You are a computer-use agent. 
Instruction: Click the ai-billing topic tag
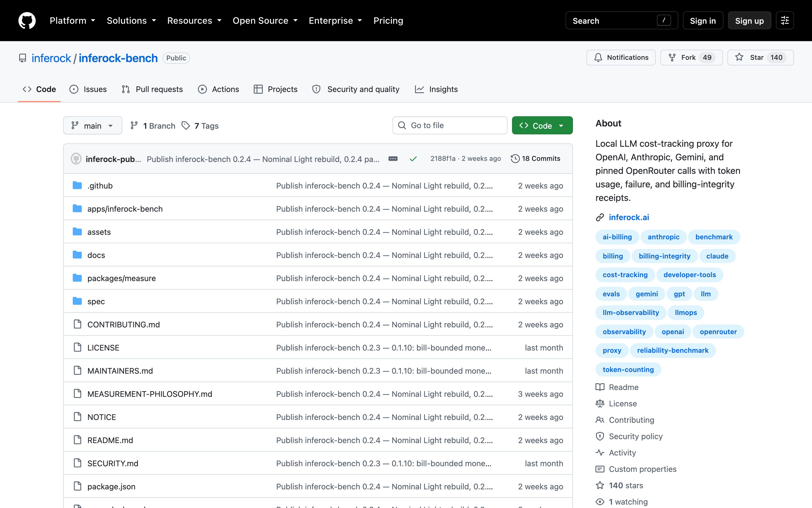coord(617,237)
